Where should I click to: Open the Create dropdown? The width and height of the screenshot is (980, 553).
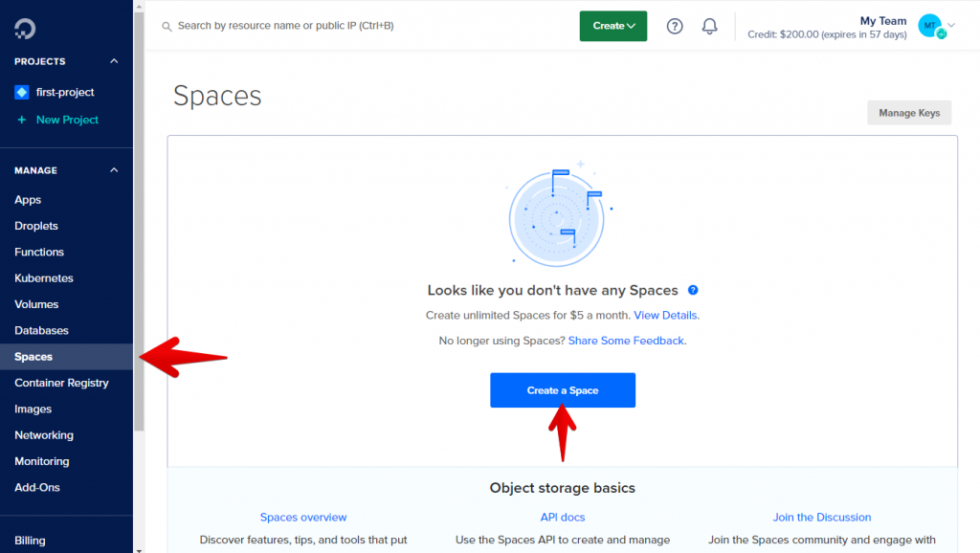coord(612,26)
